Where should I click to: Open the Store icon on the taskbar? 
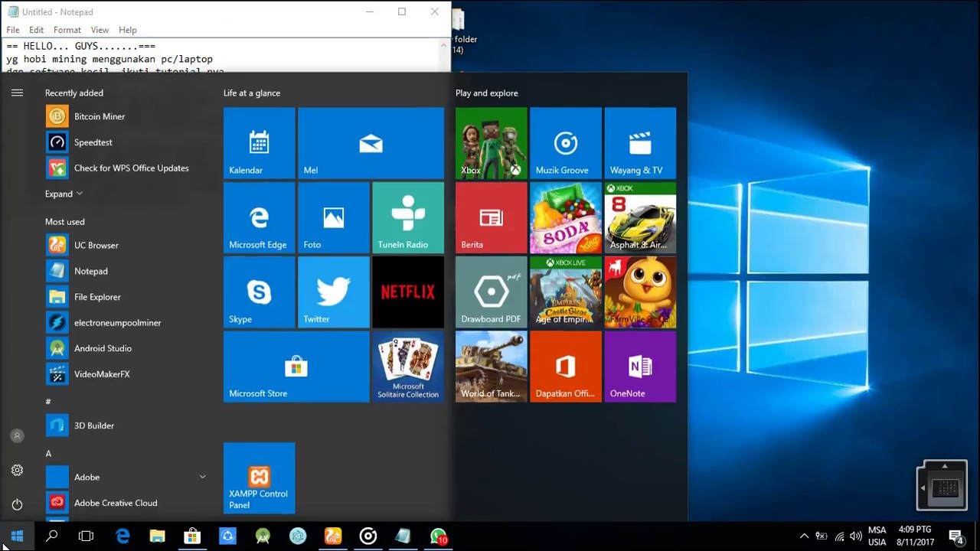(192, 536)
